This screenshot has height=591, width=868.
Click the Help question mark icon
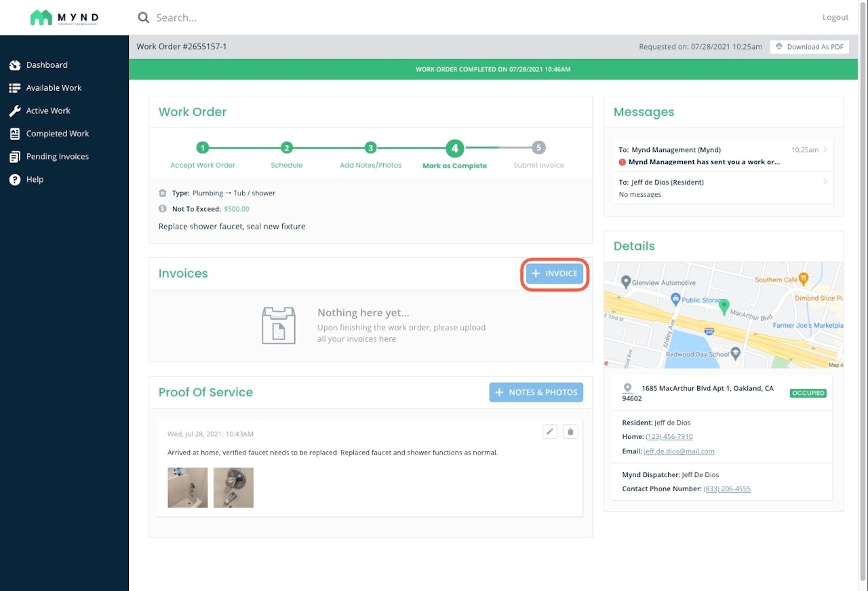pyautogui.click(x=15, y=180)
